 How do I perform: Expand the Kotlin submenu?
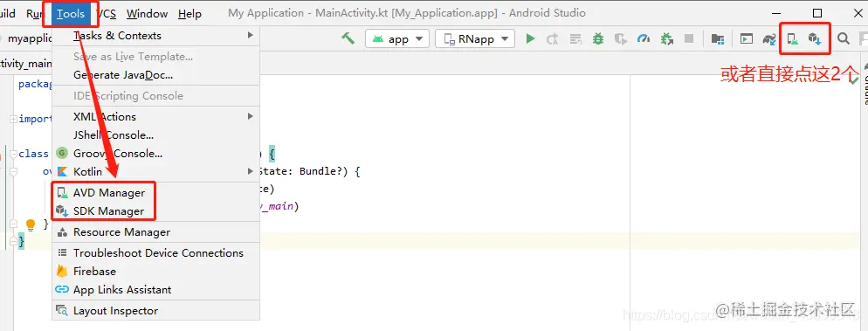pyautogui.click(x=156, y=171)
